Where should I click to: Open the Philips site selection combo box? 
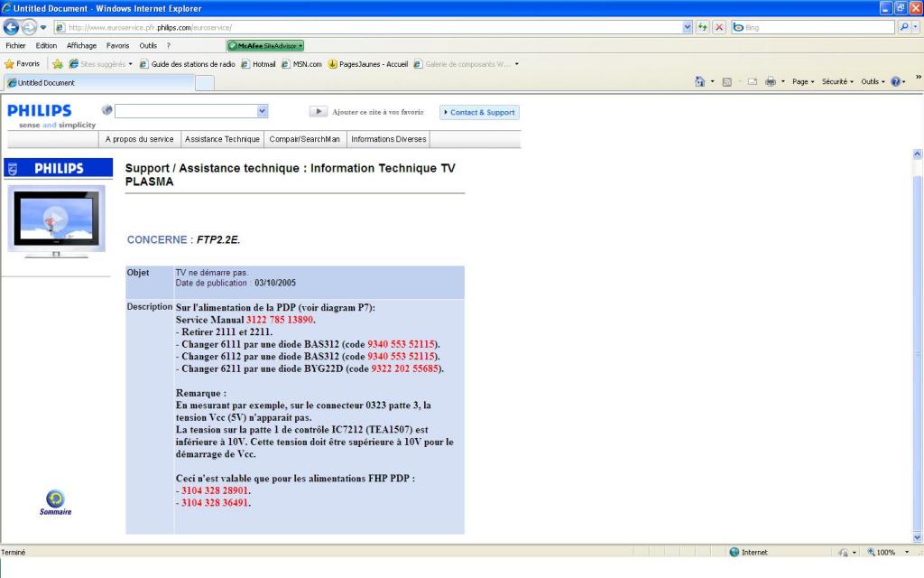191,111
